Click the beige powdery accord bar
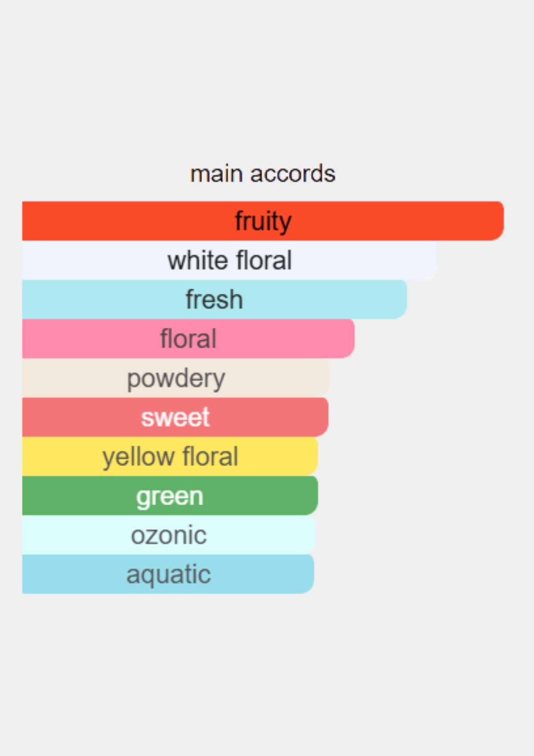Image resolution: width=534 pixels, height=756 pixels. click(x=176, y=378)
